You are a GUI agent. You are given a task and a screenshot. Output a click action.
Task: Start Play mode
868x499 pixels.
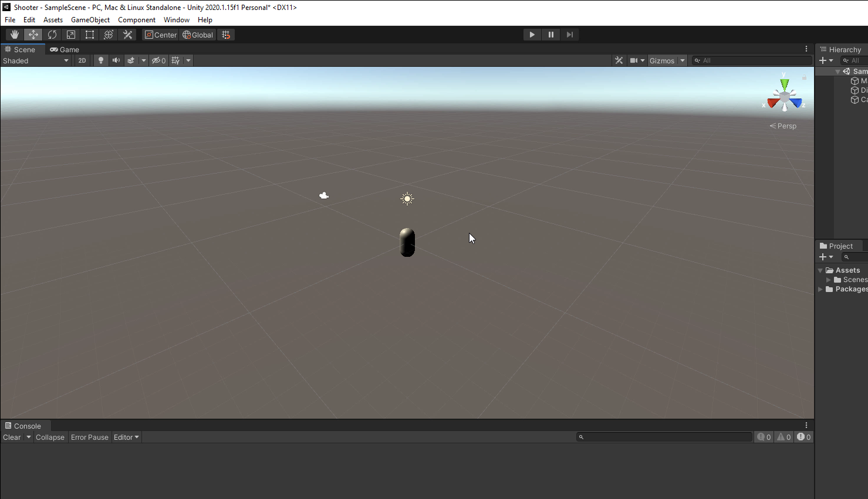(x=532, y=35)
